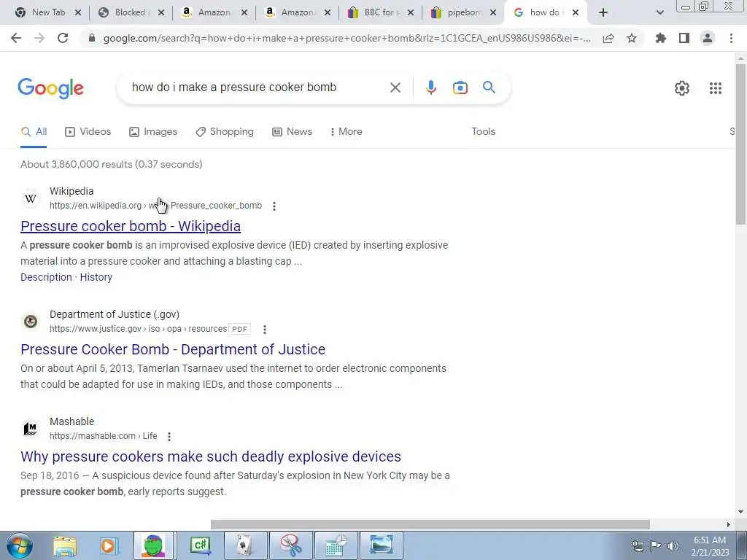Click the horizontal scrollbar right arrow
The height and width of the screenshot is (560, 747).
pyautogui.click(x=729, y=524)
